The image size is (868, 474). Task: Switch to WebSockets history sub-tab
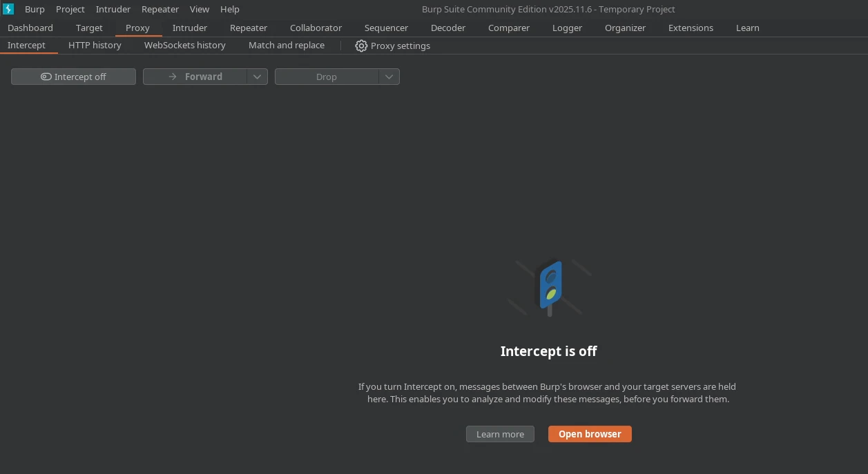pyautogui.click(x=184, y=45)
